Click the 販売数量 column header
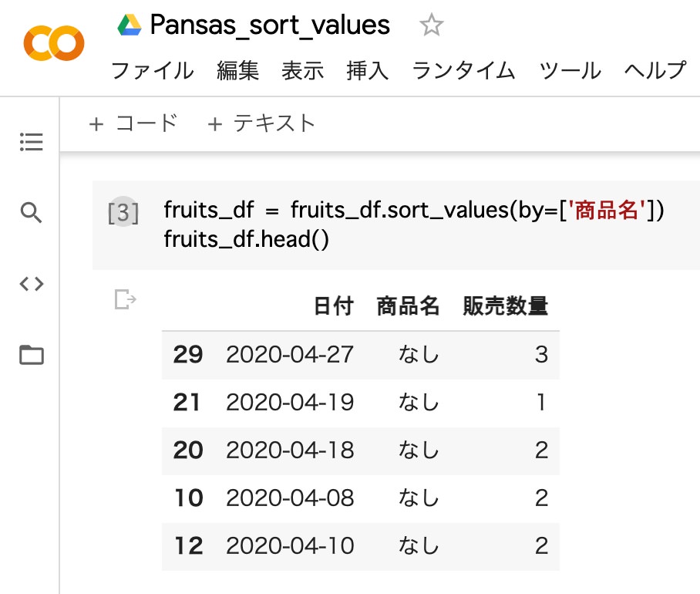700x594 pixels. coord(506,306)
